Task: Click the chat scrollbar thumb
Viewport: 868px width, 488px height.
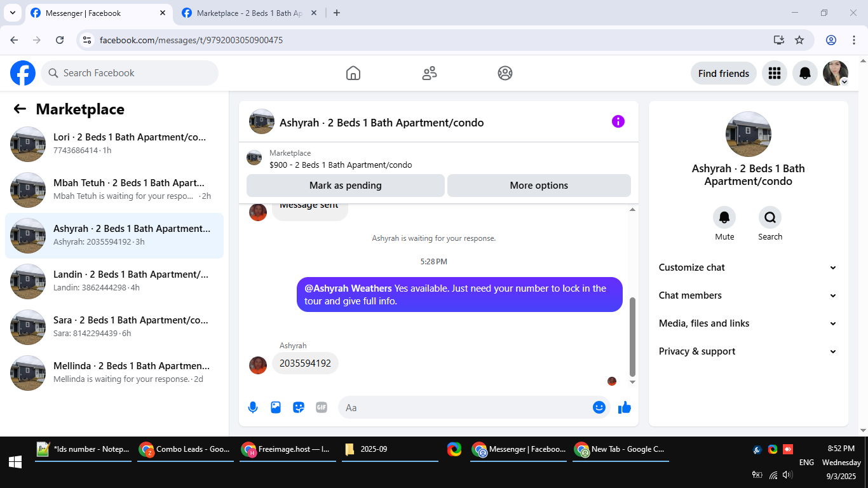Action: coord(632,337)
